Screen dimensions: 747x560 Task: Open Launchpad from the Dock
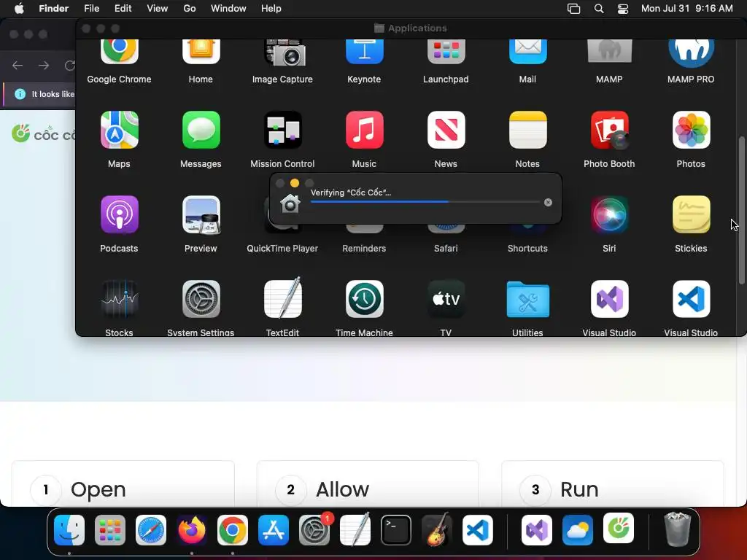click(x=110, y=530)
